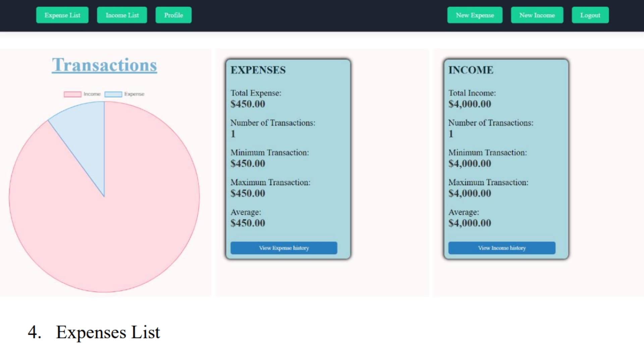Toggle the Income legend swatch
Screen dimensions: 644x362
point(72,94)
